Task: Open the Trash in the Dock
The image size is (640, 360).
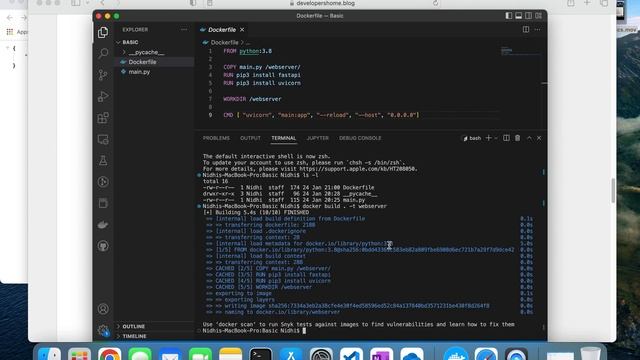Action: click(590, 354)
